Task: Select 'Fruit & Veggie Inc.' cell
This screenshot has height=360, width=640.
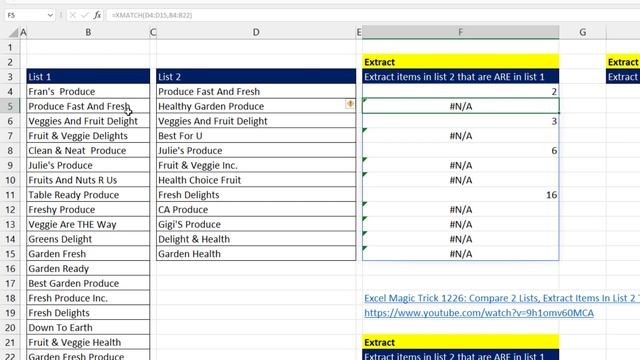Action: pos(256,165)
